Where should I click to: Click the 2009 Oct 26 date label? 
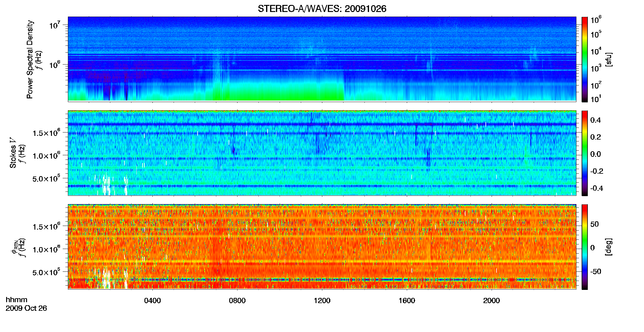coord(26,308)
